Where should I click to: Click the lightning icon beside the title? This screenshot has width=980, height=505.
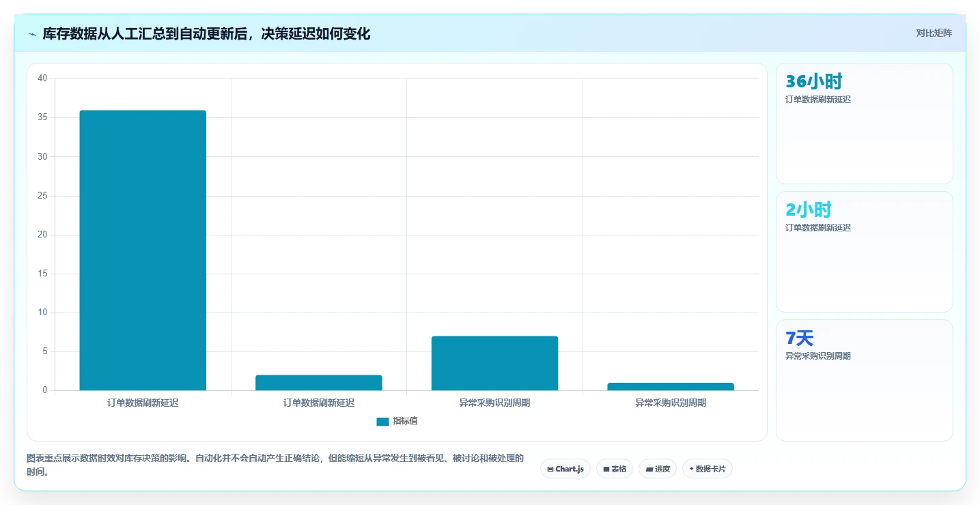[32, 34]
